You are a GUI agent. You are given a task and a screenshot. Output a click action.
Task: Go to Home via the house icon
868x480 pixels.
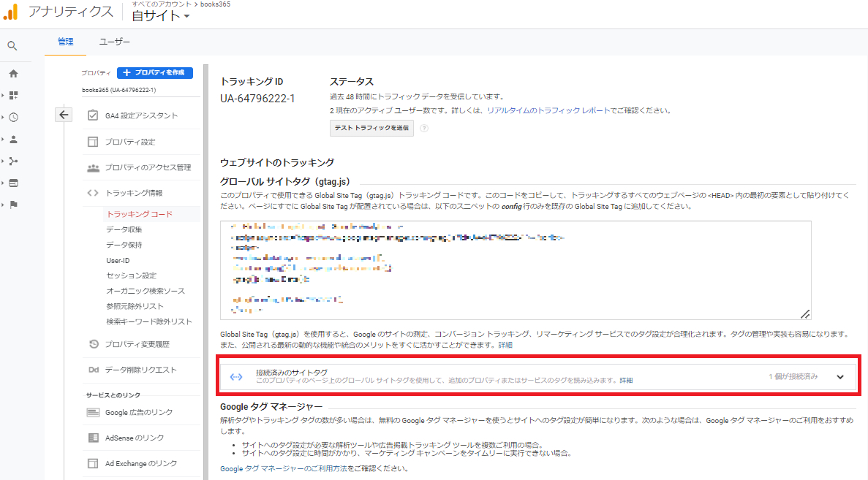(13, 74)
